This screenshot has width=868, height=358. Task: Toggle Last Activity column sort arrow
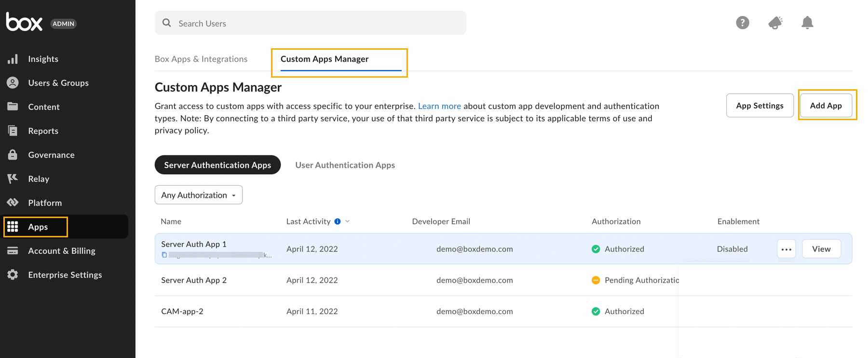pos(348,221)
